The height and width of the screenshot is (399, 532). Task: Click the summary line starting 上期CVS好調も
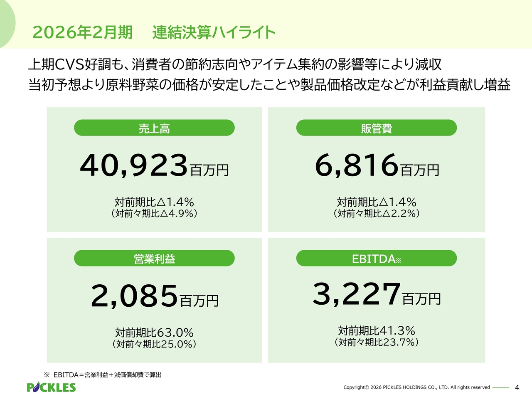(x=235, y=64)
